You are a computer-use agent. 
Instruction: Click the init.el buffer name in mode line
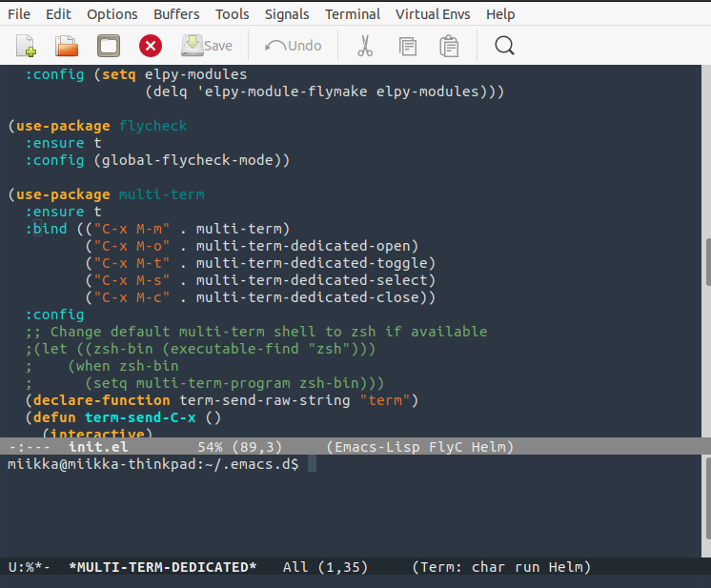pyautogui.click(x=97, y=447)
